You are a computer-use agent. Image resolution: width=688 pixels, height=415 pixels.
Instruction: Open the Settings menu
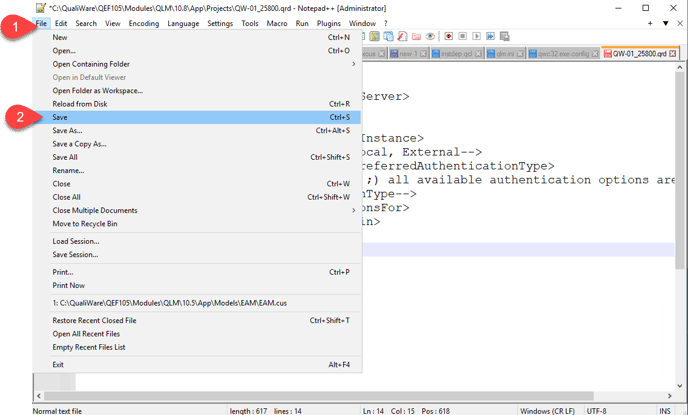click(x=220, y=23)
